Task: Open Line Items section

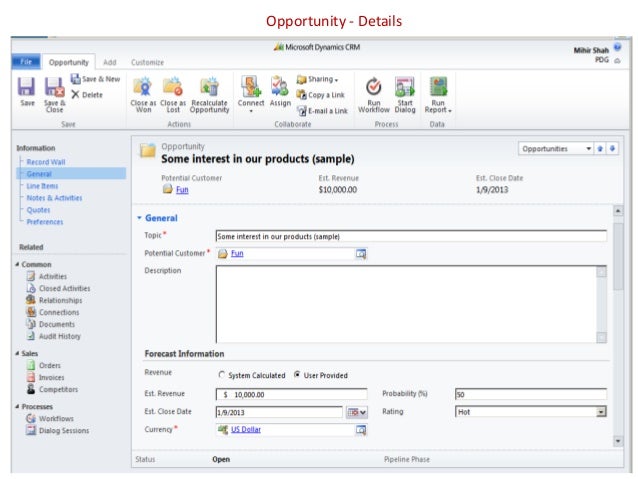Action: point(42,186)
